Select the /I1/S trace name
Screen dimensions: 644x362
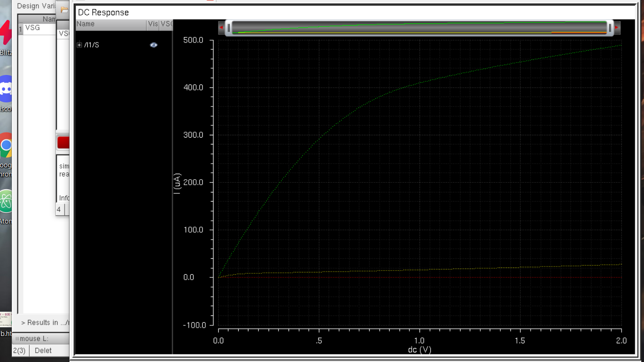92,45
